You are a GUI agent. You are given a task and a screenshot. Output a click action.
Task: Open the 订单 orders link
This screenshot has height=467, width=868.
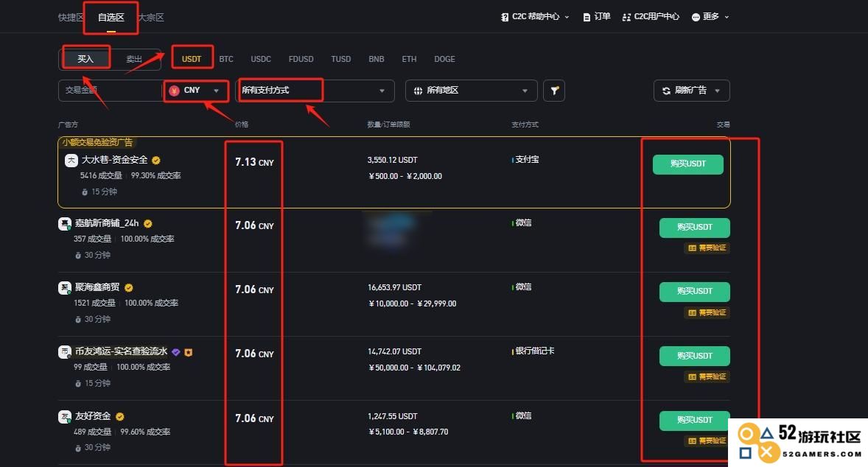596,17
